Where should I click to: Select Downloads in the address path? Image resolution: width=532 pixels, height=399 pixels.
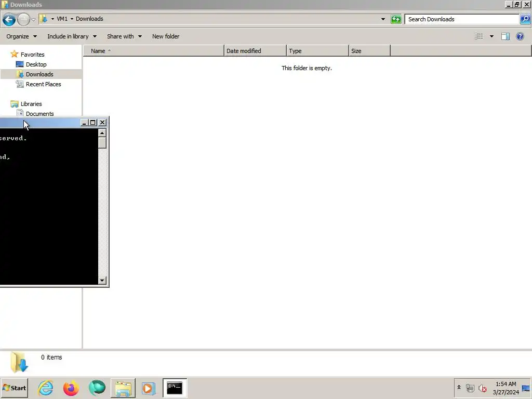[89, 19]
